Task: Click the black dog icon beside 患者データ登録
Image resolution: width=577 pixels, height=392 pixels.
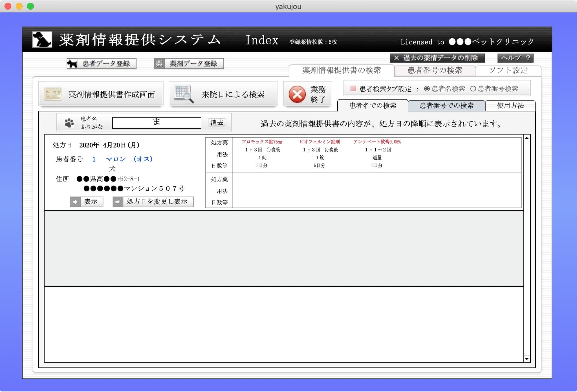Action: pyautogui.click(x=72, y=63)
